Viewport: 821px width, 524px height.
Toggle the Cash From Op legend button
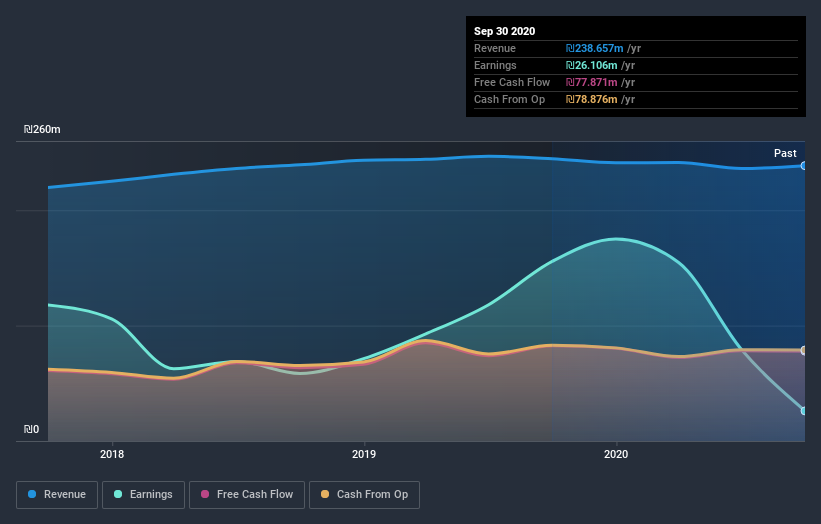[364, 495]
